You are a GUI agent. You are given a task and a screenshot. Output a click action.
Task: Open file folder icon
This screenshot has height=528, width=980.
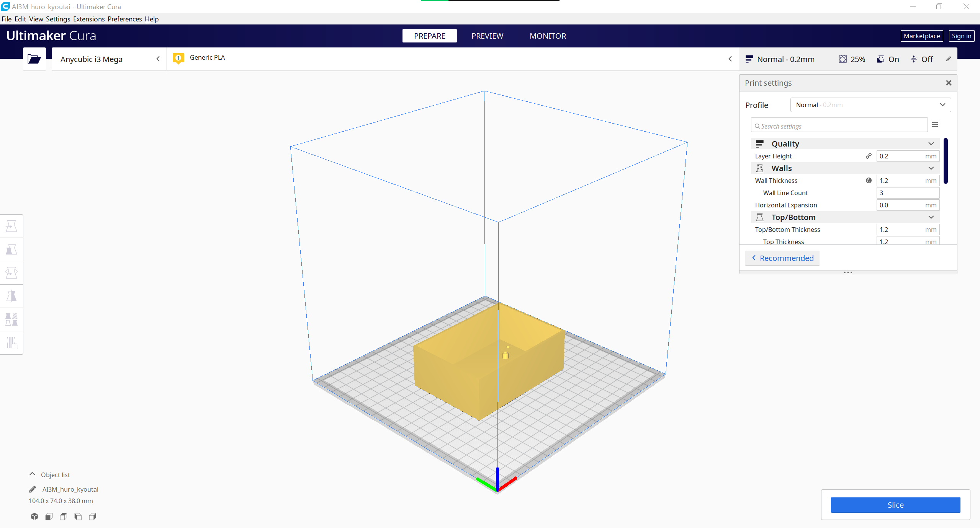coord(34,59)
